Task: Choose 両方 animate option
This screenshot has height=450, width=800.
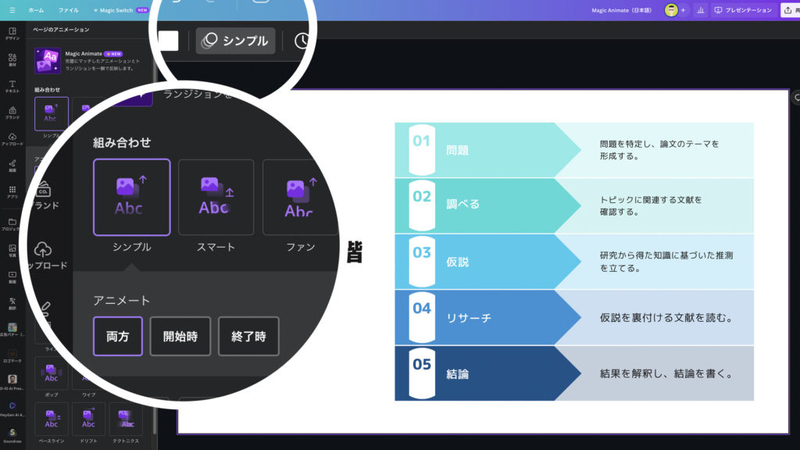Action: tap(118, 336)
